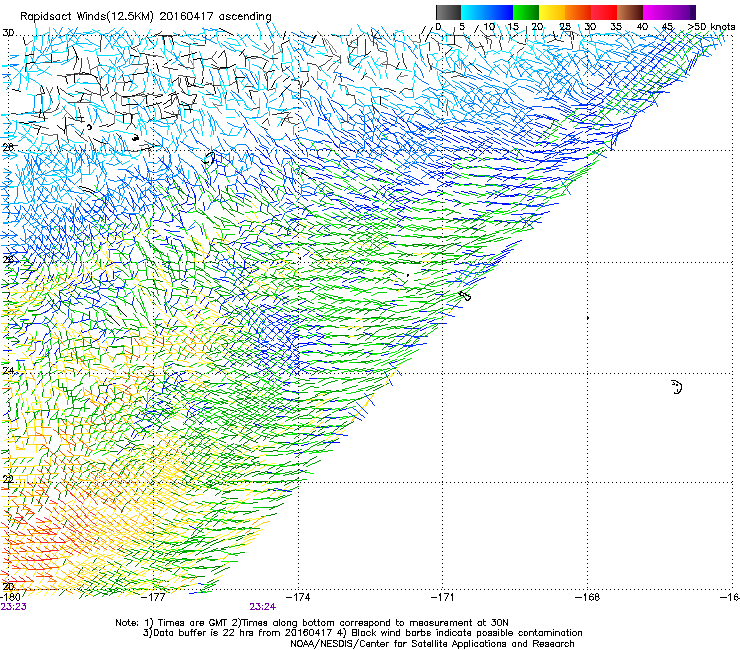Click the green 15-20 knots color swatch
The image size is (740, 650).
click(526, 12)
